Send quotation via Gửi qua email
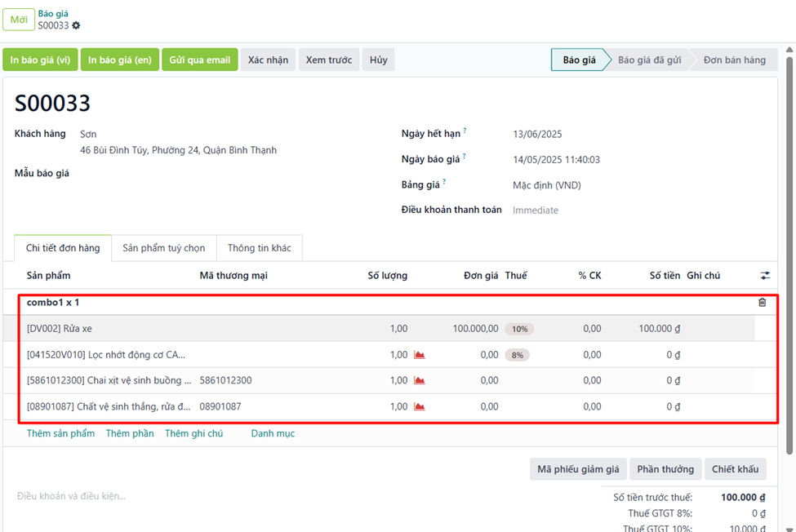 [199, 60]
